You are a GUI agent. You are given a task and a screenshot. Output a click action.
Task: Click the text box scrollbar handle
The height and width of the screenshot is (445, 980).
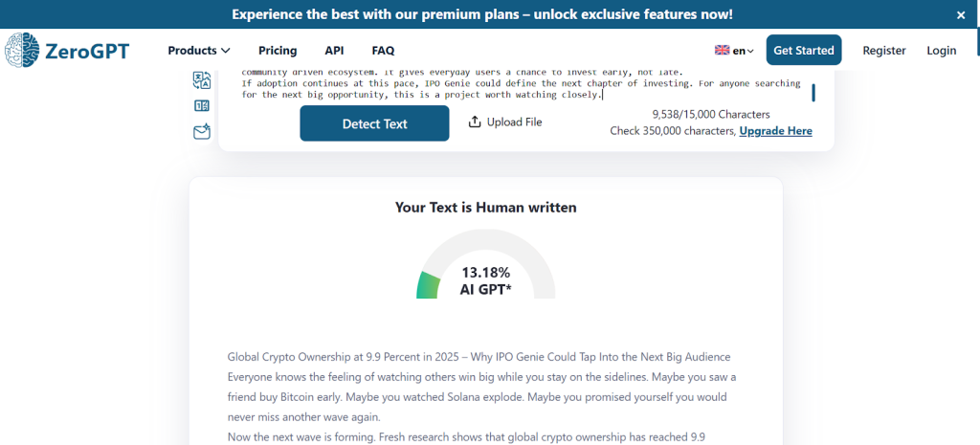pyautogui.click(x=813, y=93)
